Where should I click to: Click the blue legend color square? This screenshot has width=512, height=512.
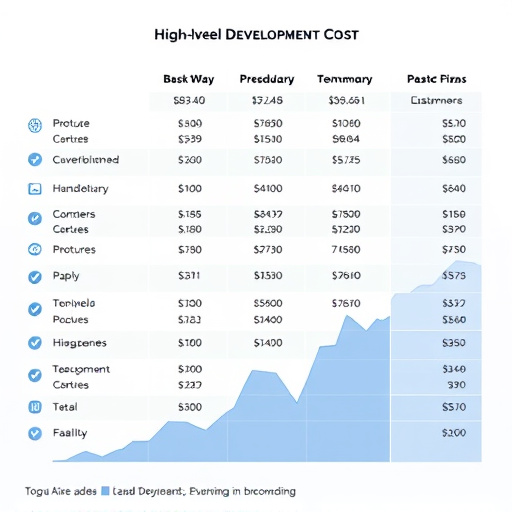pyautogui.click(x=105, y=491)
